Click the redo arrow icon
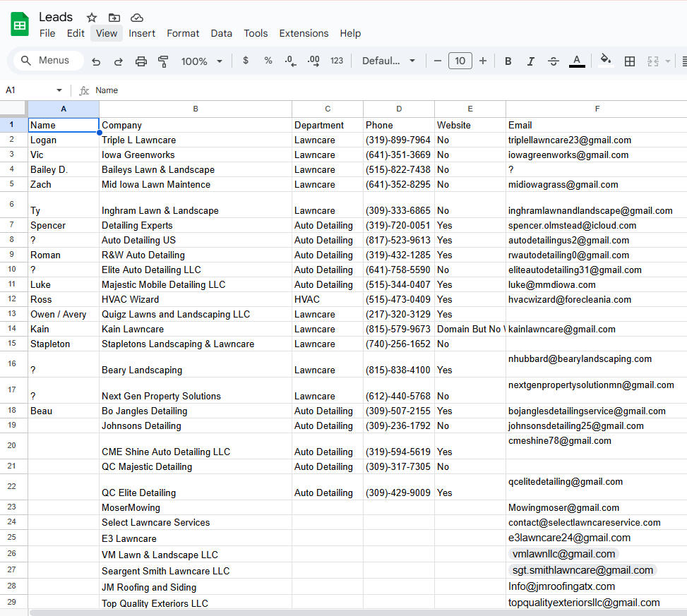The height and width of the screenshot is (616, 687). 119,61
